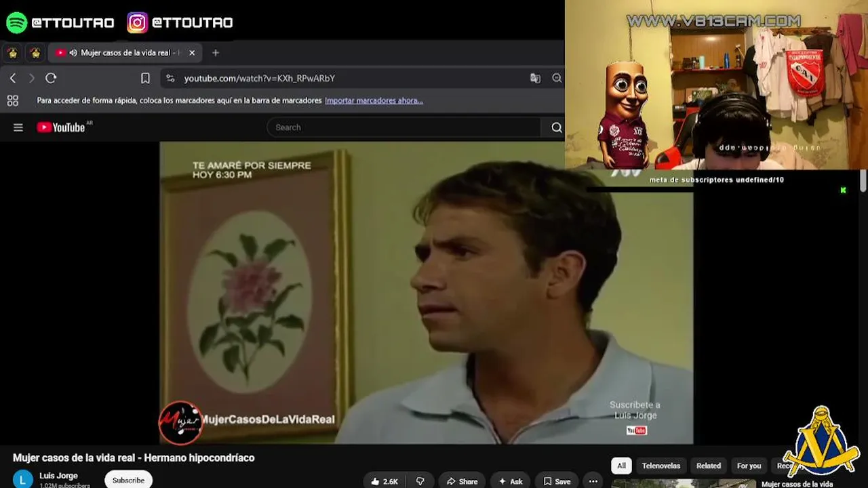This screenshot has width=868, height=488.
Task: Open the apps grid in the bookmarks bar
Action: coord(12,101)
